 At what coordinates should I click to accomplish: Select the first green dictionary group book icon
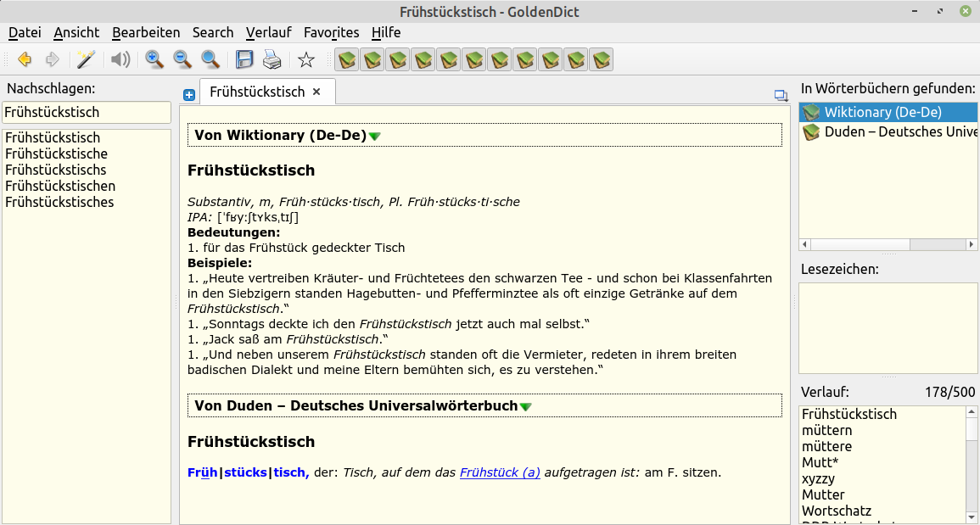[345, 59]
